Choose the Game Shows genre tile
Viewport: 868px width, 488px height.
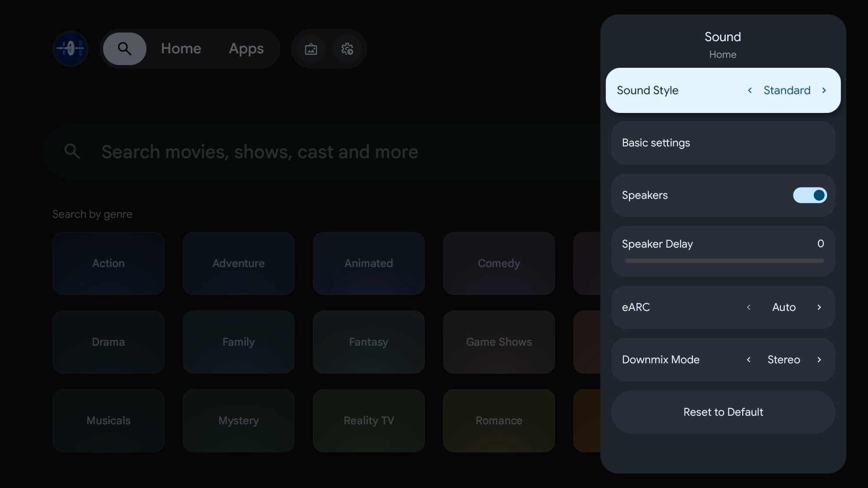click(x=499, y=342)
